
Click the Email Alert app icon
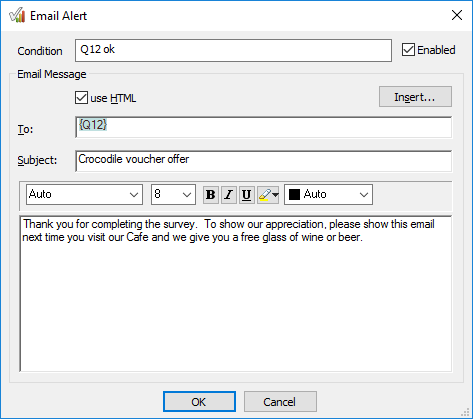17,16
